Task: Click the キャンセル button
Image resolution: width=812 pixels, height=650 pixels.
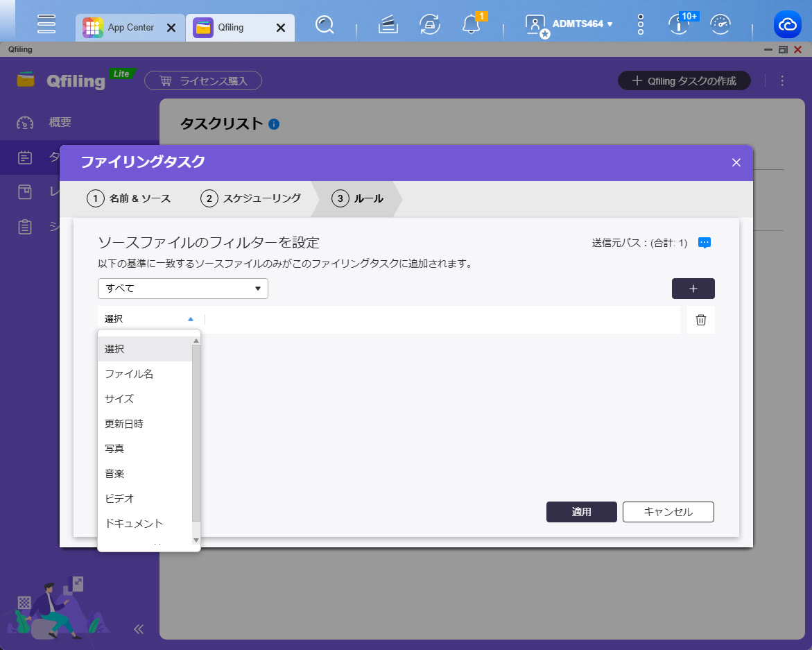Action: point(668,512)
